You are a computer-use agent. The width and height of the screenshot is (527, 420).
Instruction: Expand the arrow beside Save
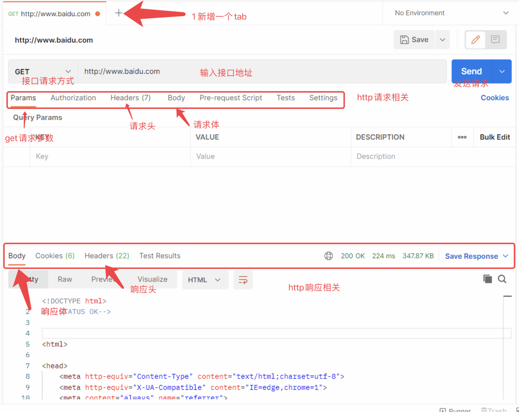[x=442, y=40]
